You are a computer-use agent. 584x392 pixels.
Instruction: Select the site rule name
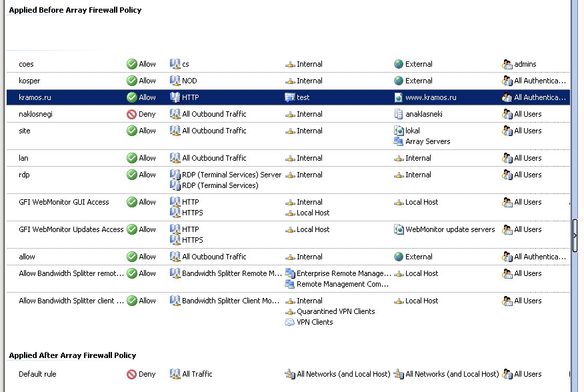(x=25, y=131)
